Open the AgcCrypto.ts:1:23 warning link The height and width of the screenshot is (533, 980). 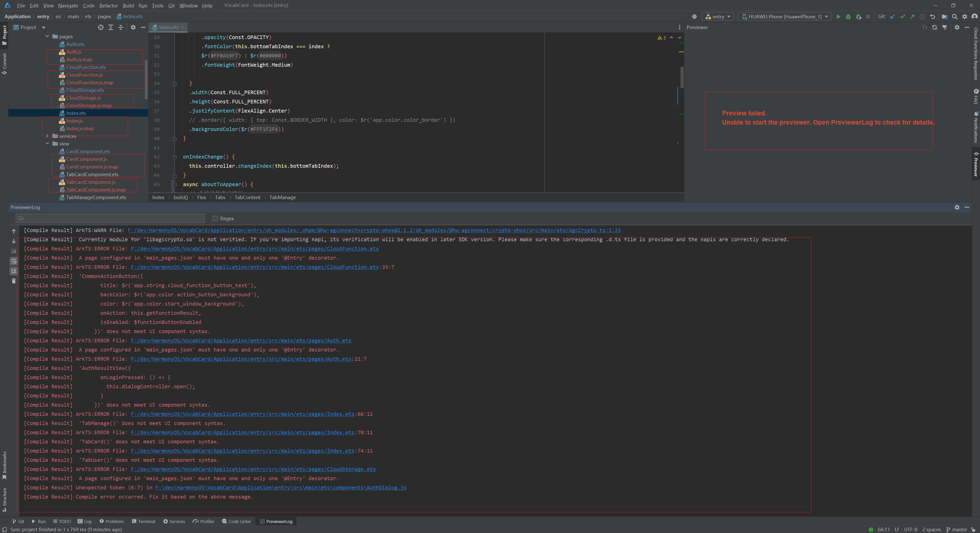click(x=374, y=230)
